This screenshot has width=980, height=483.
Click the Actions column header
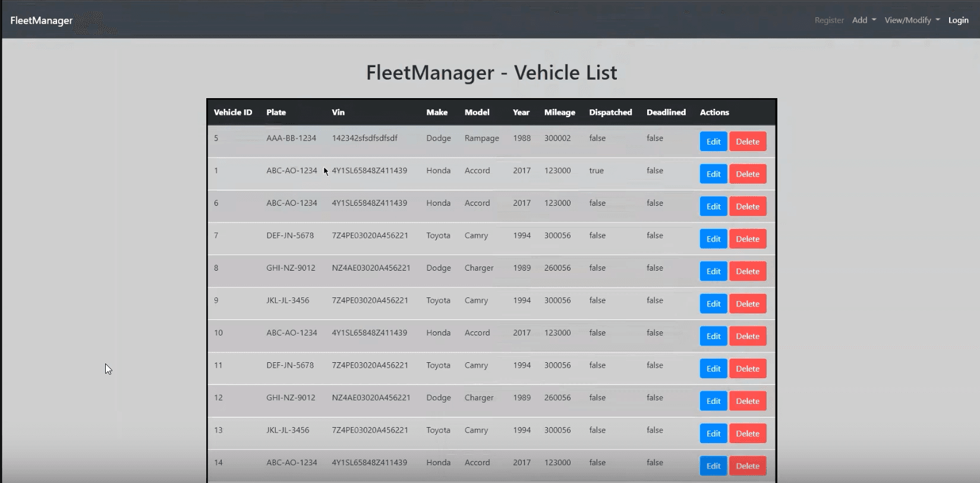coord(714,112)
